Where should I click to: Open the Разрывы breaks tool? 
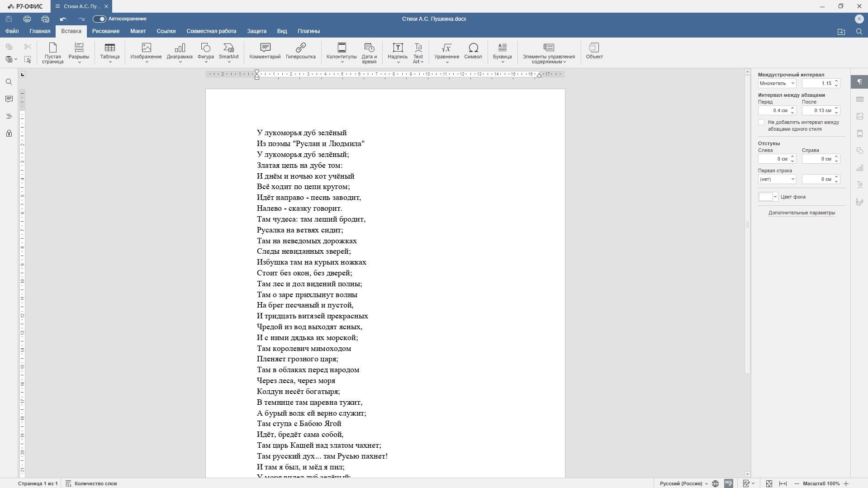click(x=79, y=53)
